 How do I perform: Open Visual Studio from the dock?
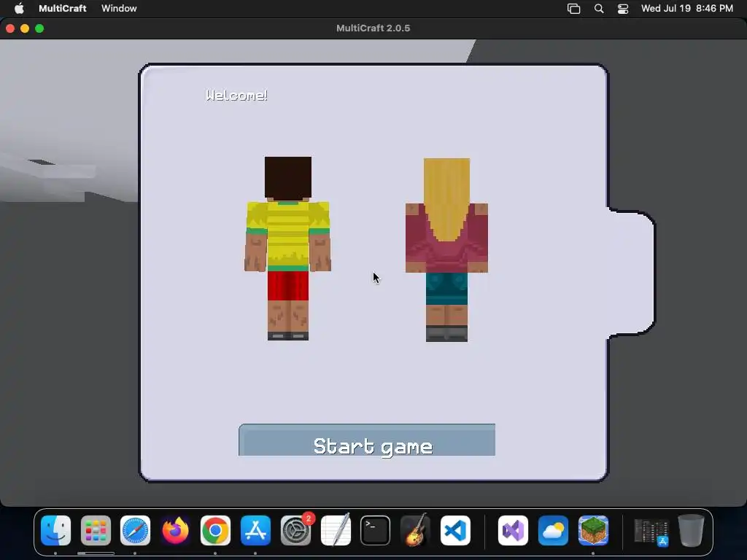513,531
